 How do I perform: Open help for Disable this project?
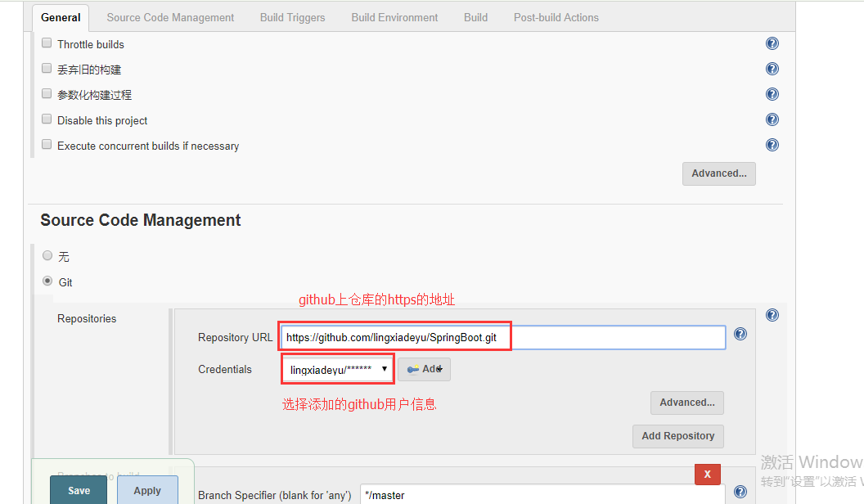pyautogui.click(x=772, y=119)
